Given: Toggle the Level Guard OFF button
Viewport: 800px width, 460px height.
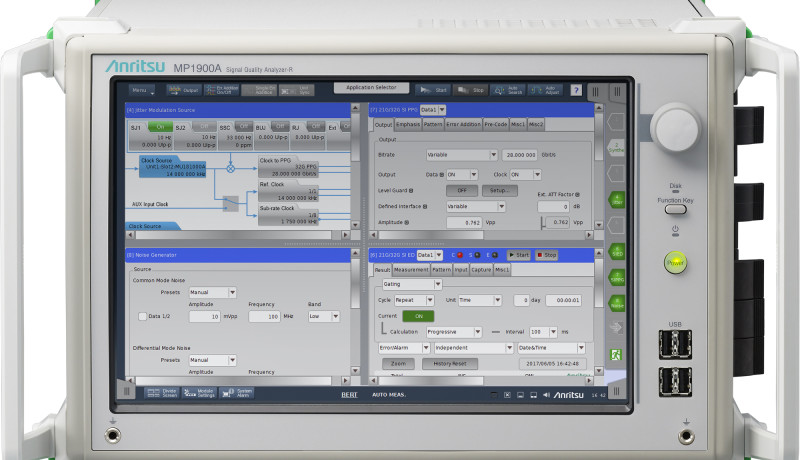Looking at the screenshot, I should point(462,190).
